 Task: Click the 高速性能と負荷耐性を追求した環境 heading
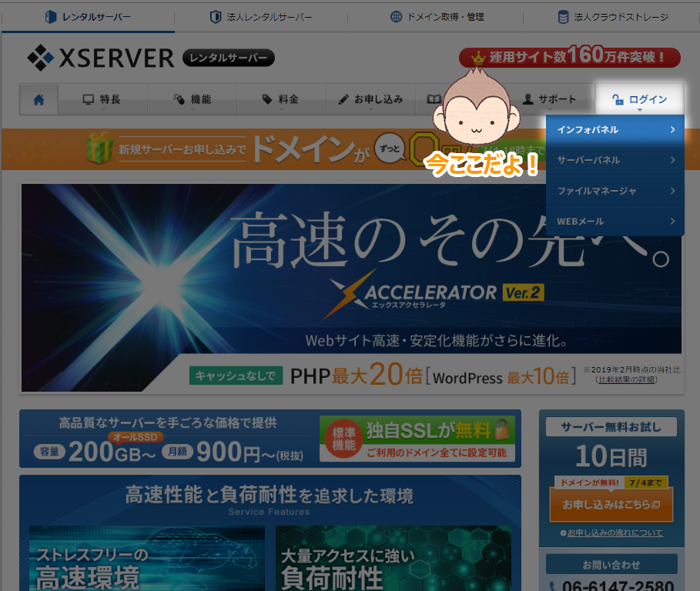pos(270,495)
